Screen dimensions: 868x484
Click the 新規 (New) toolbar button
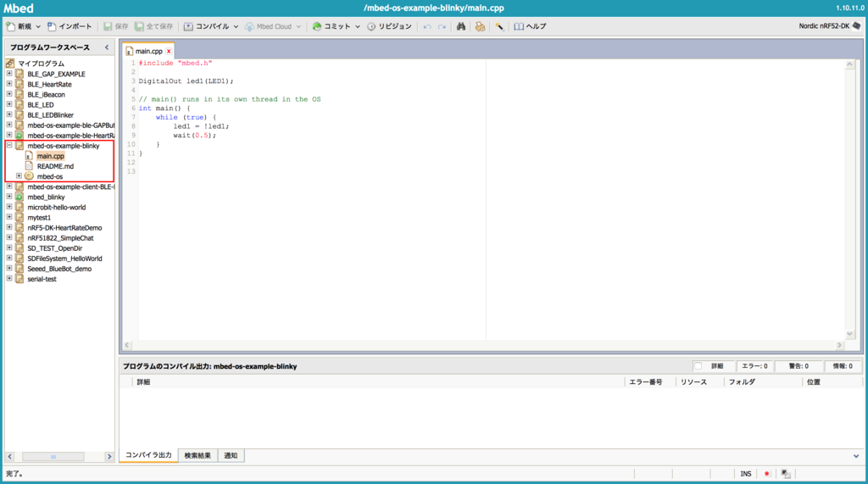[19, 26]
